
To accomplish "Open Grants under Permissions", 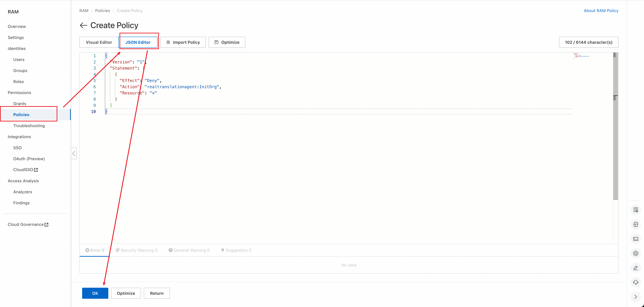I will click(20, 104).
